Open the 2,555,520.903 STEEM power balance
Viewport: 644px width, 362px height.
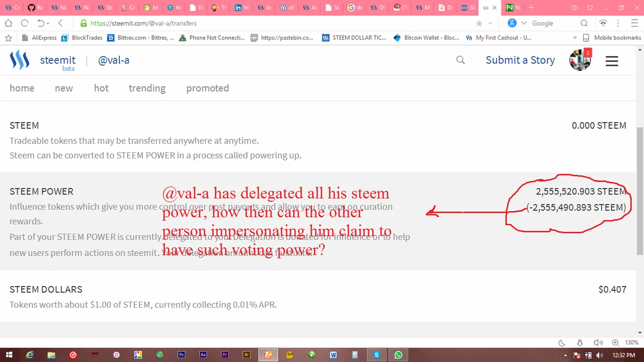click(x=581, y=191)
